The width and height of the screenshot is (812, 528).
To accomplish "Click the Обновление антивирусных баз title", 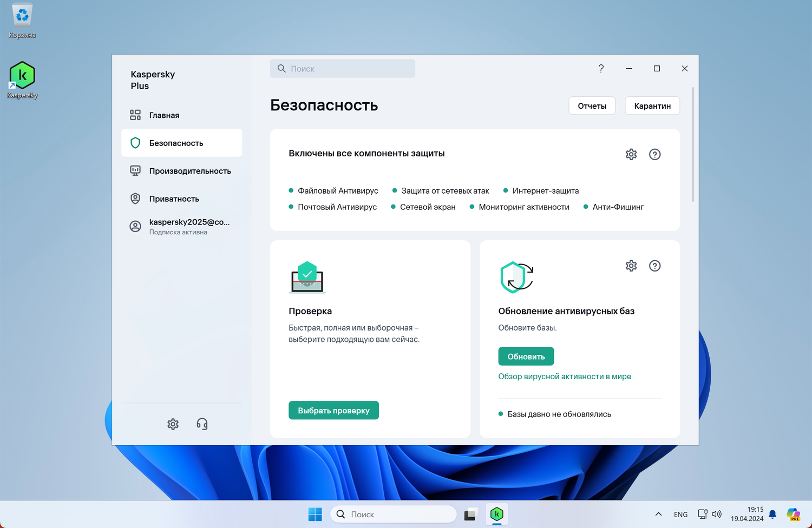I will point(566,311).
